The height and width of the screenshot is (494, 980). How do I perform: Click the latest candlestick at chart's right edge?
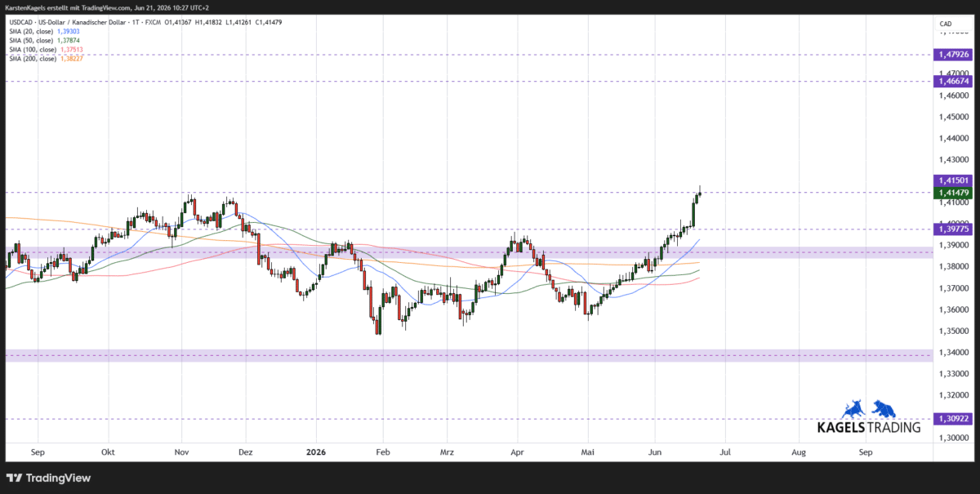(700, 193)
